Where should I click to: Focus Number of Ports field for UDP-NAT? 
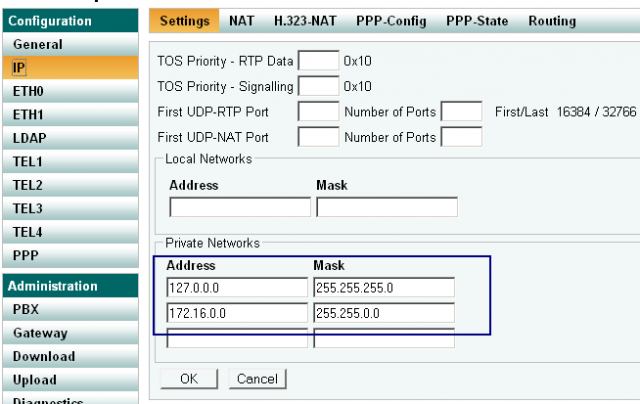462,136
